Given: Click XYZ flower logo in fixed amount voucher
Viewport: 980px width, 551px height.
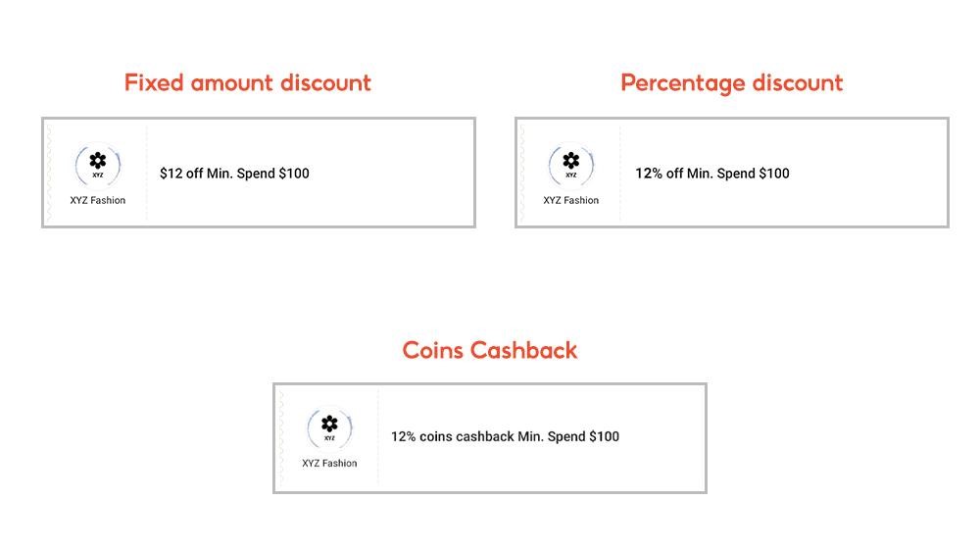Looking at the screenshot, I should click(97, 165).
